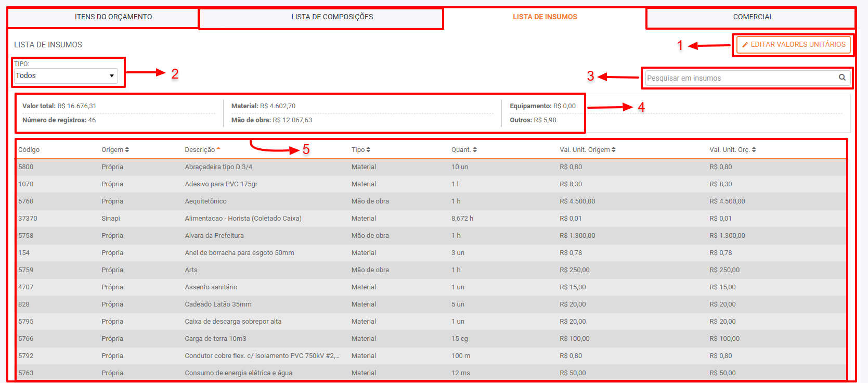
Task: Click the Origem column sort arrows
Action: click(127, 150)
